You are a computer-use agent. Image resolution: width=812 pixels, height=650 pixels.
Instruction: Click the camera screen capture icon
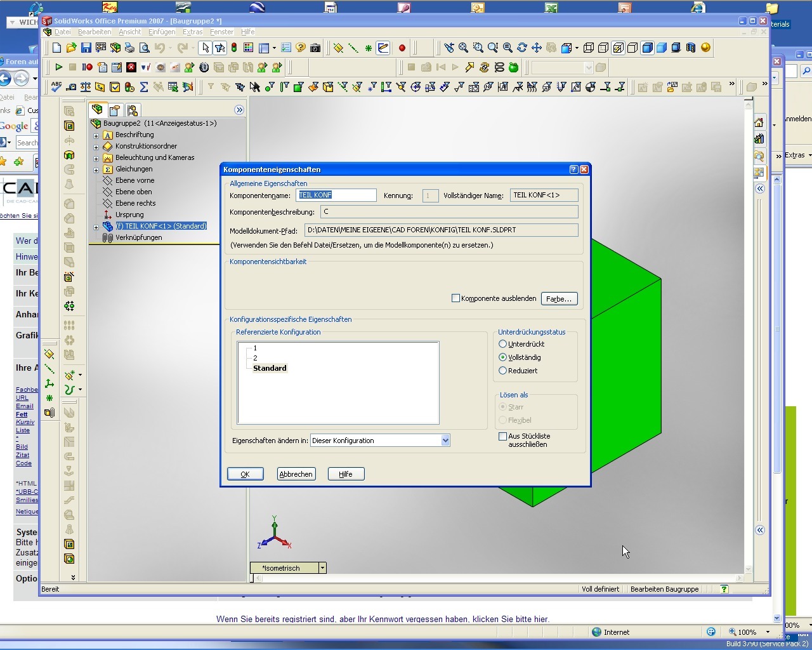point(315,48)
